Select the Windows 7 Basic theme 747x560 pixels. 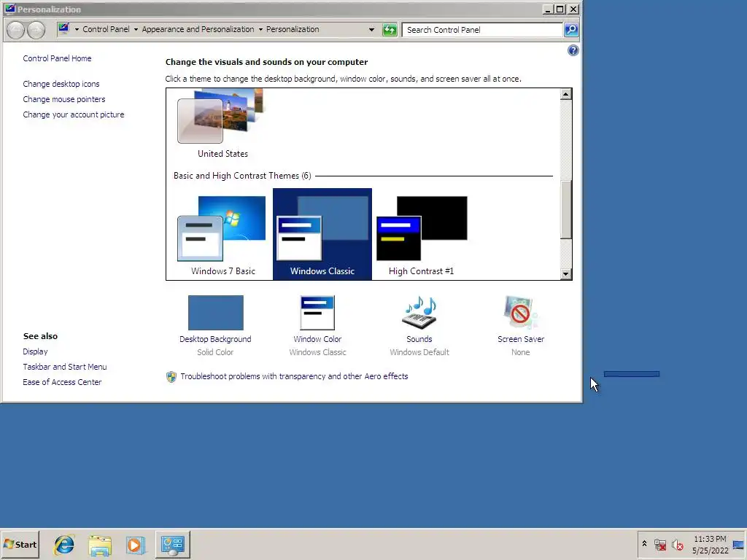click(x=222, y=235)
